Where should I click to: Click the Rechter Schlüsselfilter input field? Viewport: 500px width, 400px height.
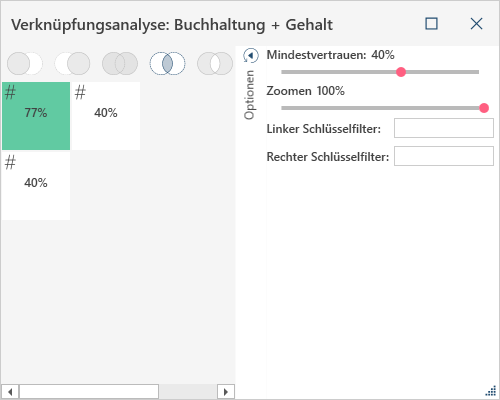[x=444, y=156]
